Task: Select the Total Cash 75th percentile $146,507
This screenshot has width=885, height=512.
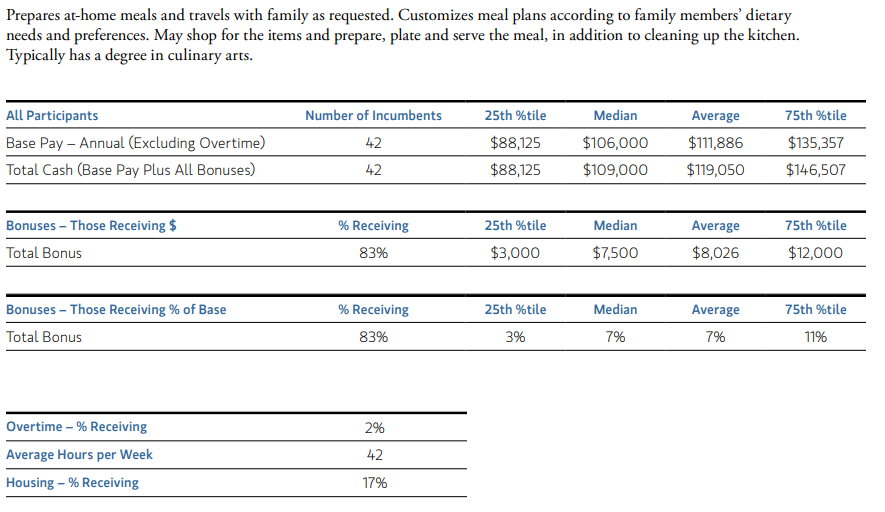Action: pos(816,170)
